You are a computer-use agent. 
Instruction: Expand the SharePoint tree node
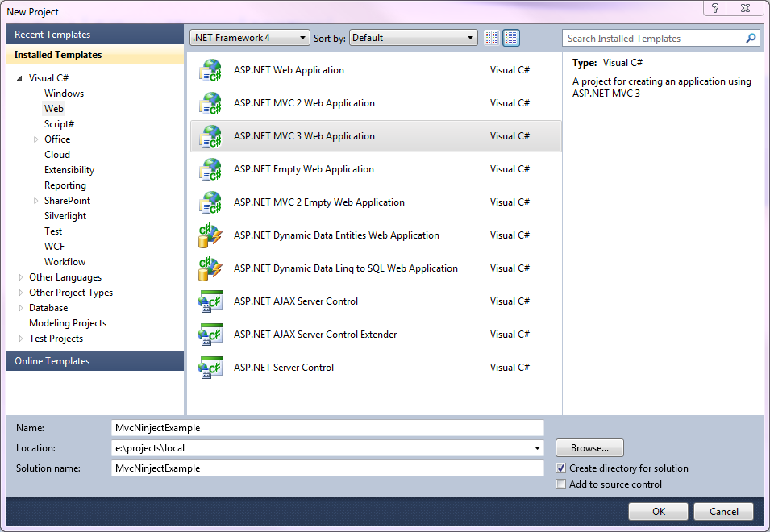(35, 201)
